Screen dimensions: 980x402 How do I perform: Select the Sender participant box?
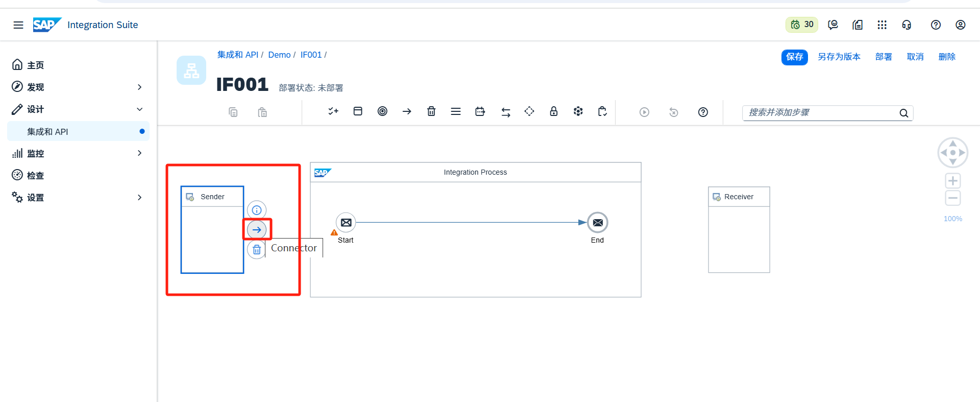212,230
